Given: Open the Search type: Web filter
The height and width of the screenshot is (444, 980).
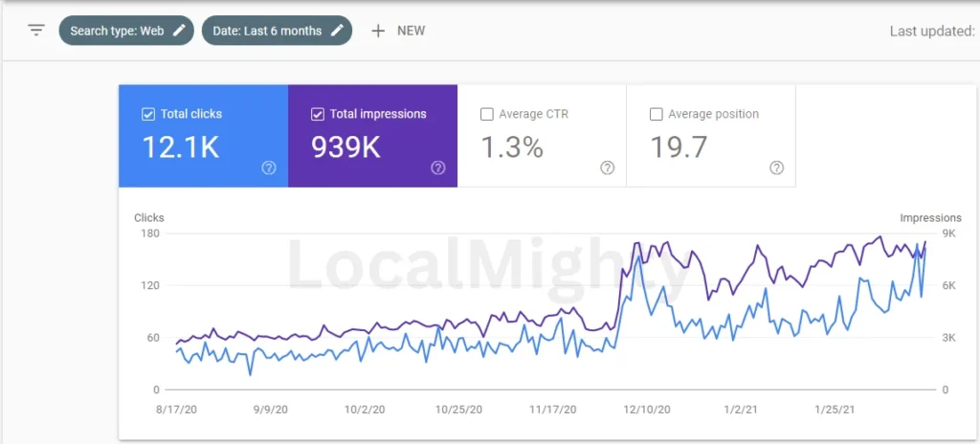Looking at the screenshot, I should pyautogui.click(x=117, y=31).
